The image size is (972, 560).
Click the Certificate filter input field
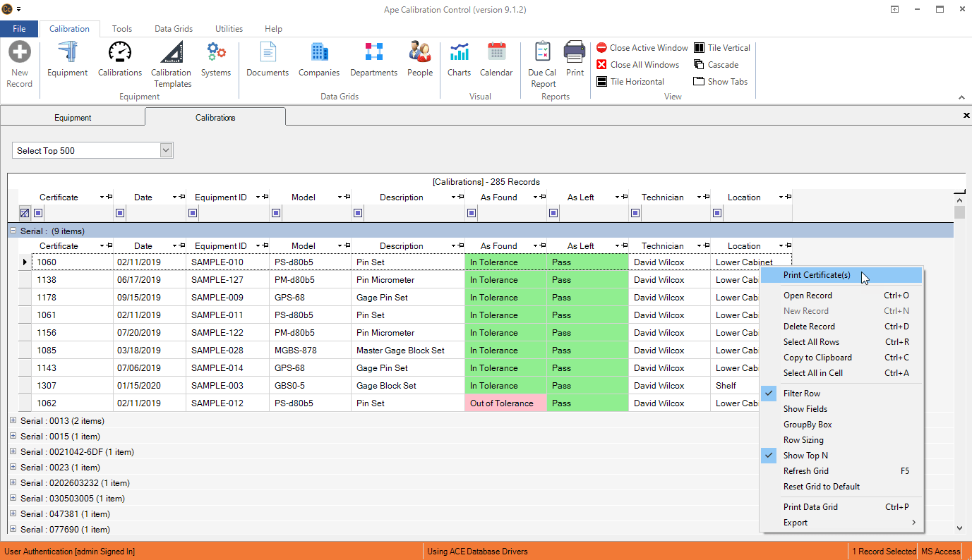tap(78, 213)
